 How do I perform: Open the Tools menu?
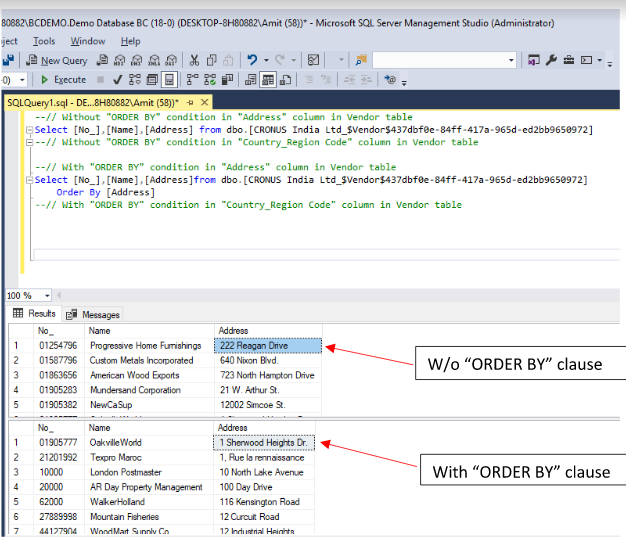point(44,41)
